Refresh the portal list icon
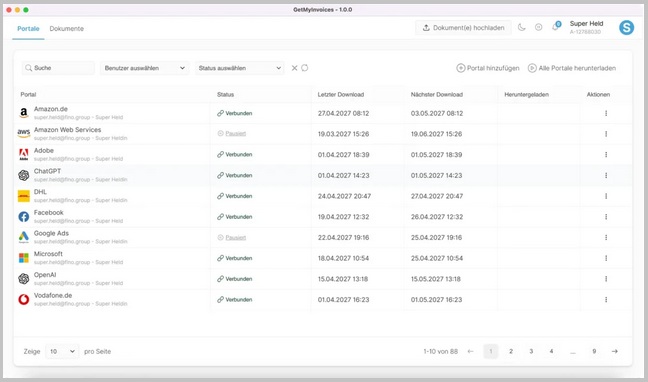Image resolution: width=648 pixels, height=382 pixels. (305, 68)
